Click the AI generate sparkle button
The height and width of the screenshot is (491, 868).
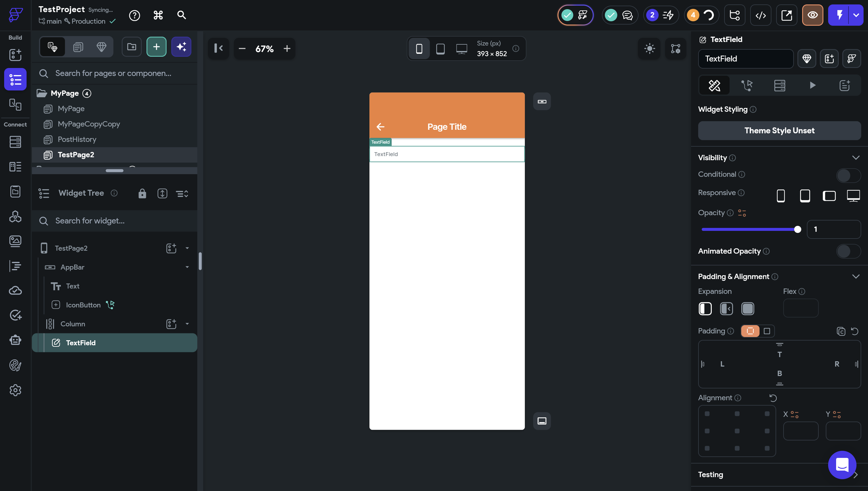pos(181,47)
